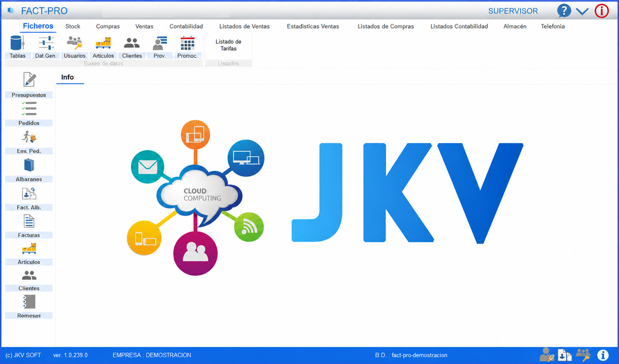Open the Listados de Compras tab
619x364 pixels.
(x=386, y=26)
